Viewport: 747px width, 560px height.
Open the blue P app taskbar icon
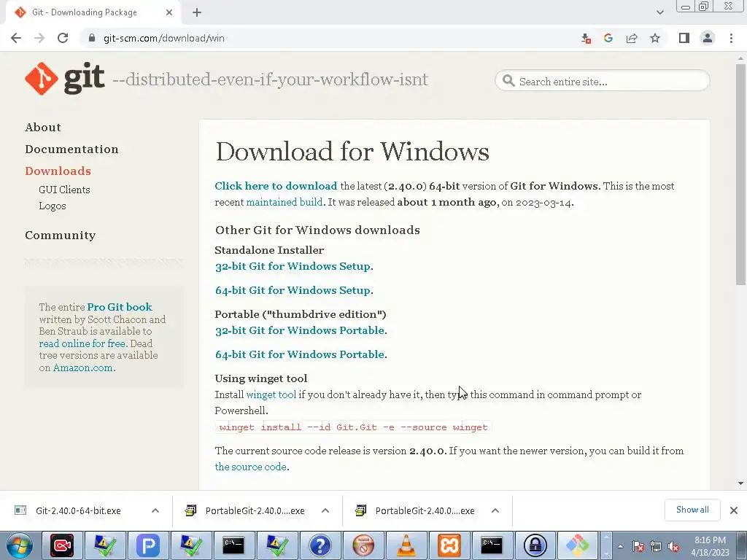(x=147, y=545)
